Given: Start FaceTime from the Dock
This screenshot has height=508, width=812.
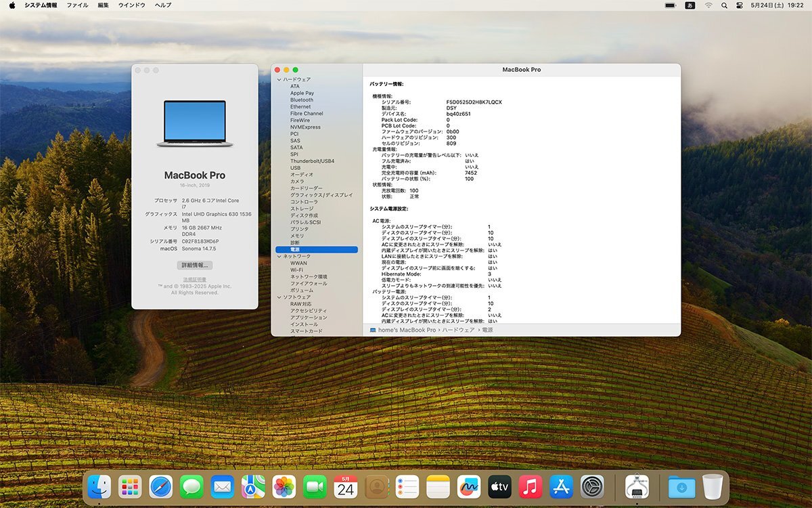Looking at the screenshot, I should point(315,486).
